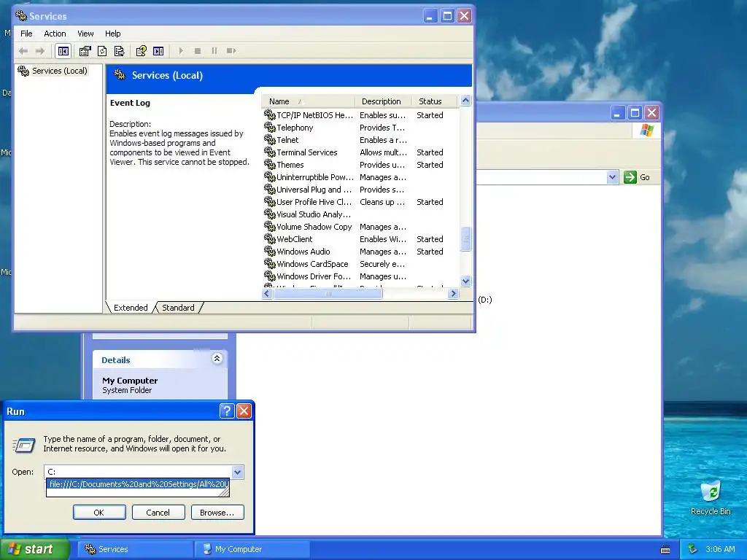
Task: Click the gear icon beside Telephony service
Action: 270,127
